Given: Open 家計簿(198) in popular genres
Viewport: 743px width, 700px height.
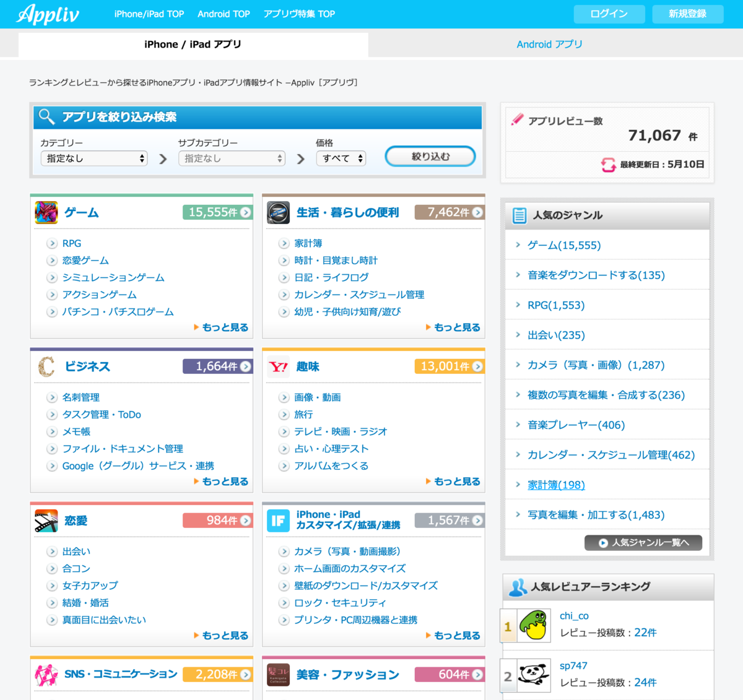Looking at the screenshot, I should 556,485.
